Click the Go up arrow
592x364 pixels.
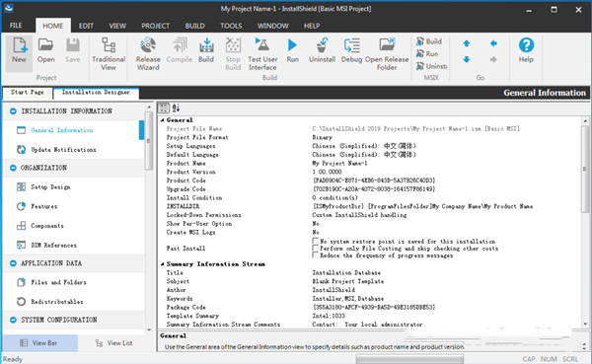pos(467,43)
